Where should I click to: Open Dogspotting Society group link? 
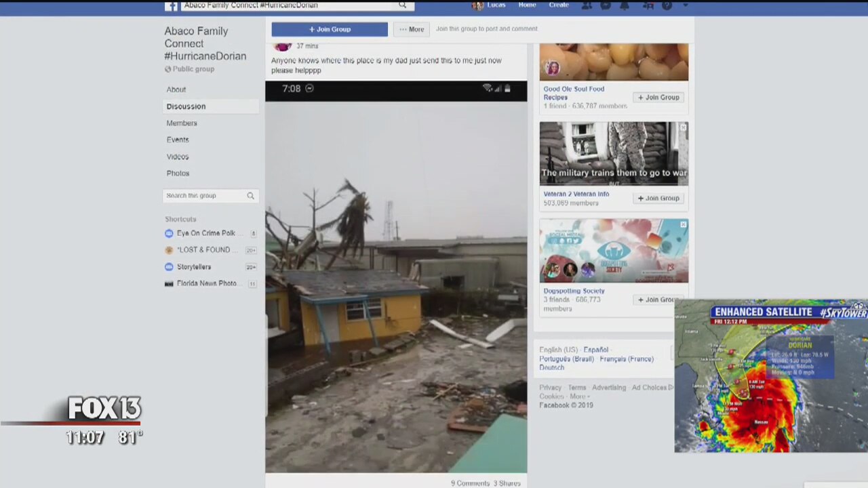pyautogui.click(x=574, y=291)
